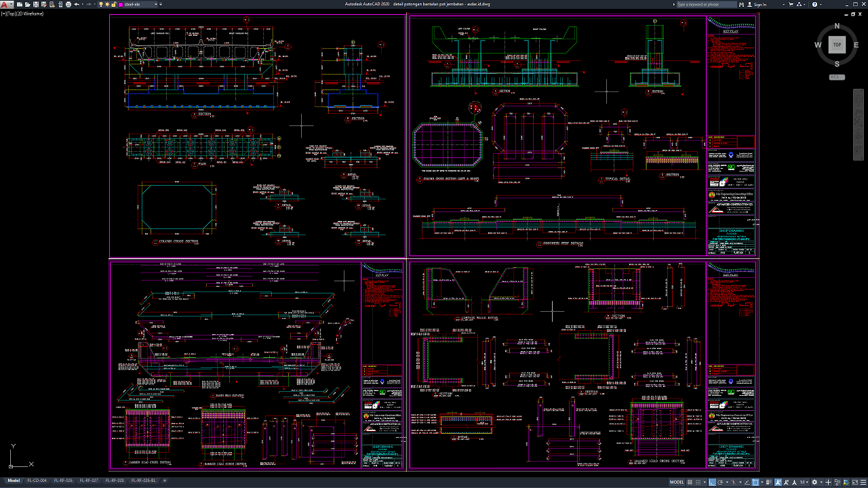Click the Plot printer icon
This screenshot has height=488, width=868.
pos(68,4)
